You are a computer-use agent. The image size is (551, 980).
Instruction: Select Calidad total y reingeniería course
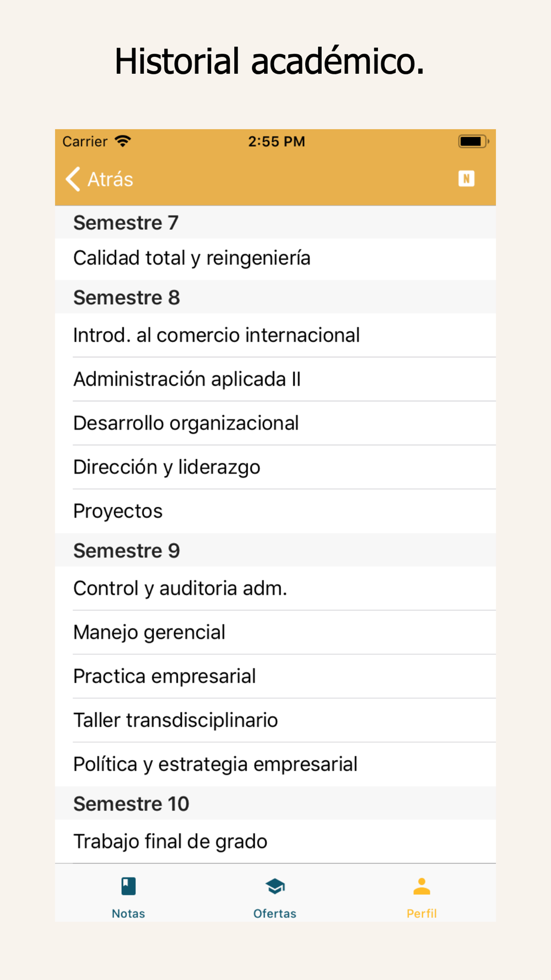point(275,259)
